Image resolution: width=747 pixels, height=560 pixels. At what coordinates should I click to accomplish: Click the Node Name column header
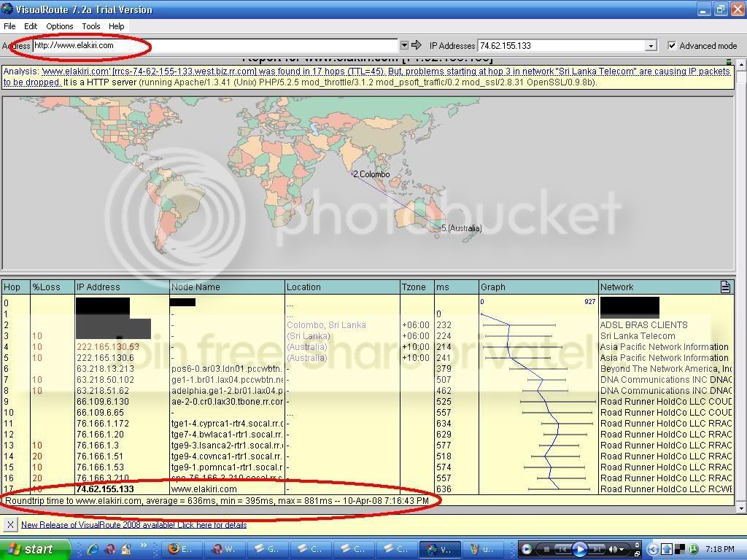(x=228, y=287)
